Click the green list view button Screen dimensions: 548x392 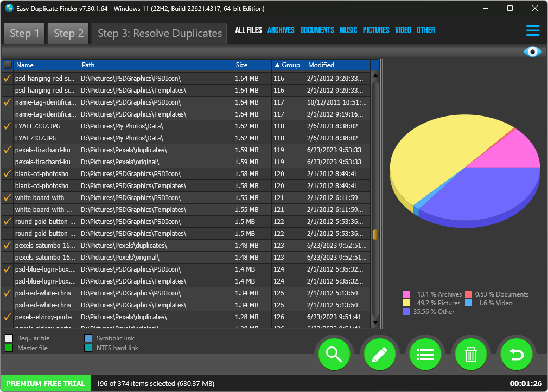(425, 354)
